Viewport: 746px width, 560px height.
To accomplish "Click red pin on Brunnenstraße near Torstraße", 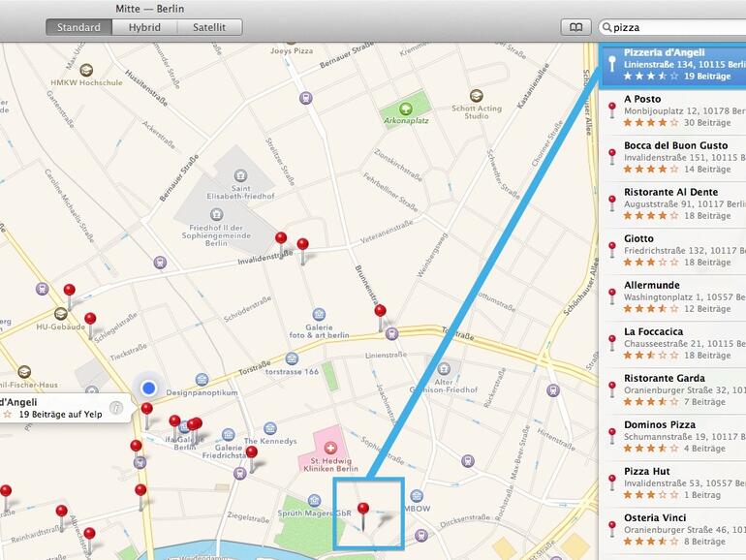I will pyautogui.click(x=380, y=311).
